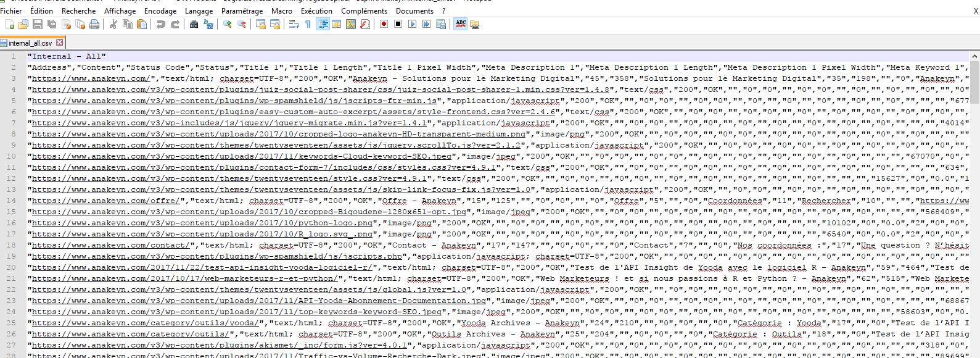Click the Paste clipboard icon
The image size is (980, 358).
[x=142, y=24]
